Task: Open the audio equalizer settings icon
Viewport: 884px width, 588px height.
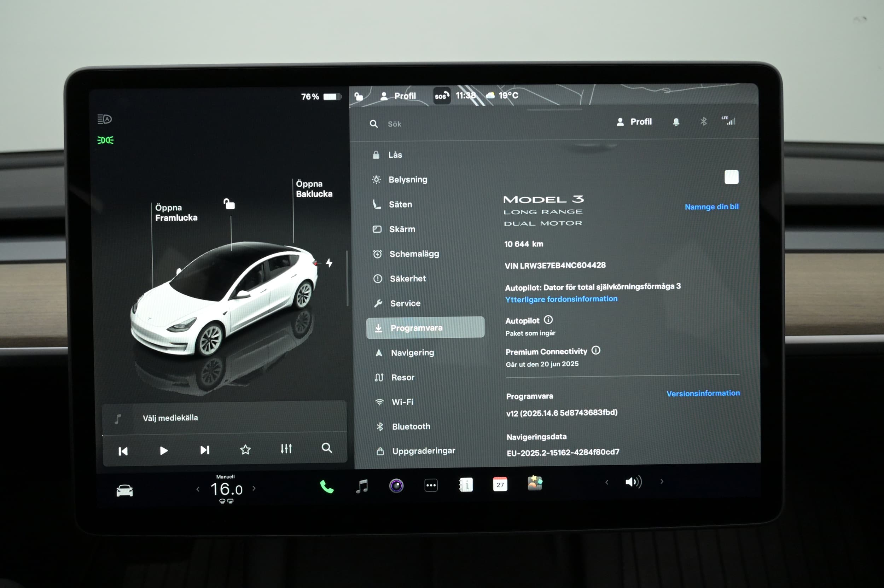Action: [x=286, y=448]
